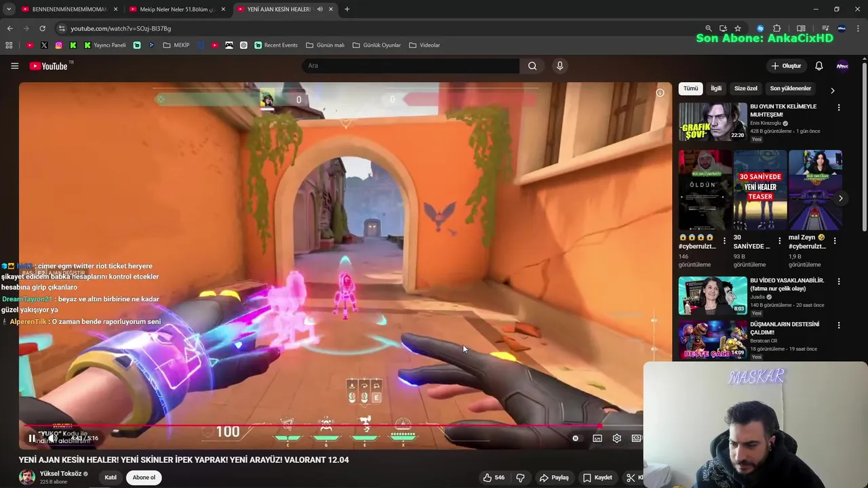Like the video with 546 likes
Viewport: 868px width, 488px height.
pos(494,478)
